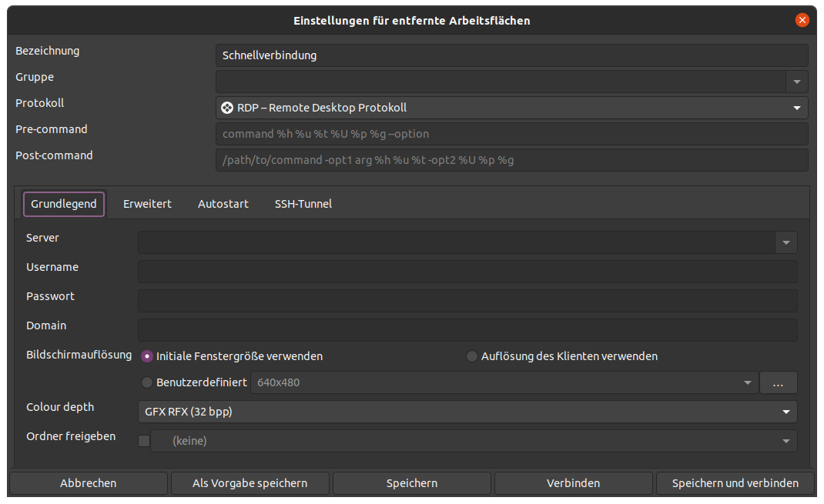Click into the Server address field
This screenshot has height=504, width=824.
(x=457, y=242)
